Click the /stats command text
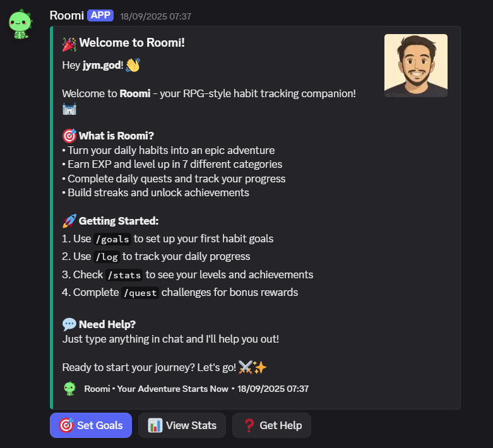The width and height of the screenshot is (493, 448). click(124, 275)
